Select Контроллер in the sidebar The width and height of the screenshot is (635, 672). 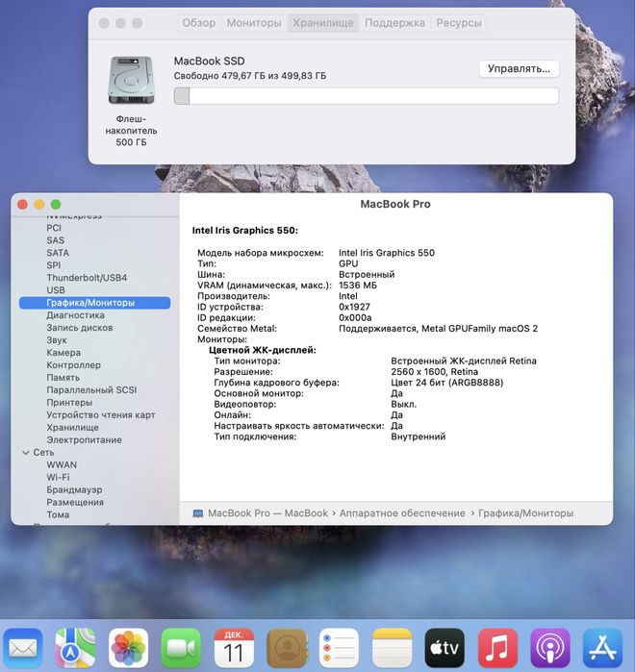[74, 365]
